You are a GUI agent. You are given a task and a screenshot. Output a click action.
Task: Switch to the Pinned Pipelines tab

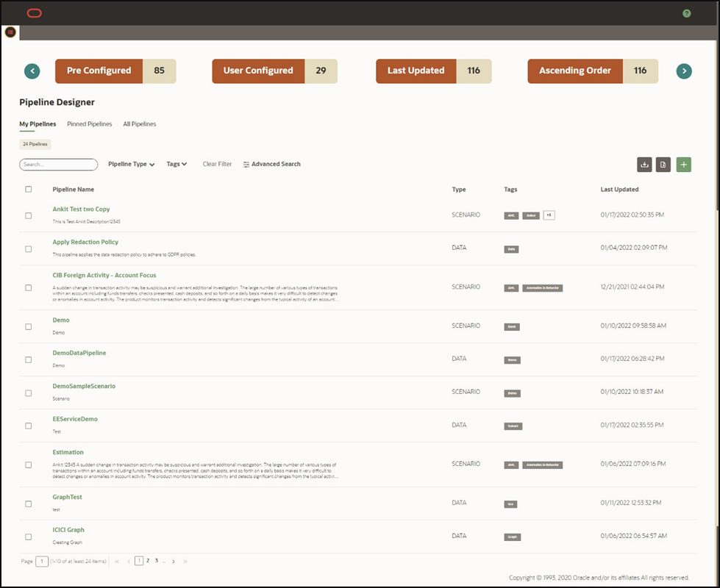tap(90, 124)
